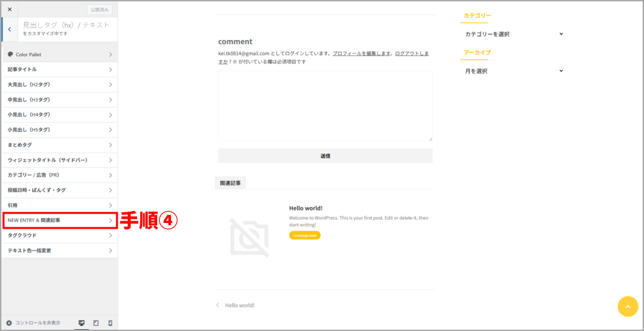Click inside the comment text area
The image size is (644, 331).
(x=325, y=106)
